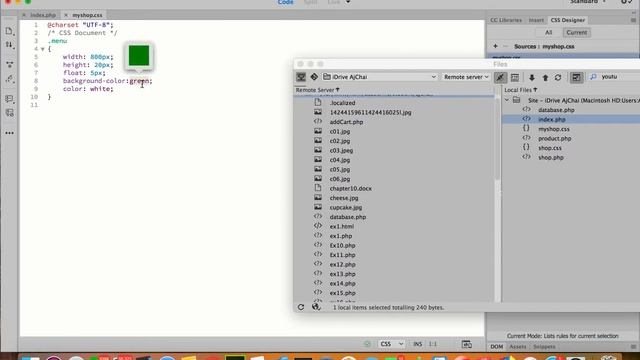Open Insert panel tab

tap(536, 20)
